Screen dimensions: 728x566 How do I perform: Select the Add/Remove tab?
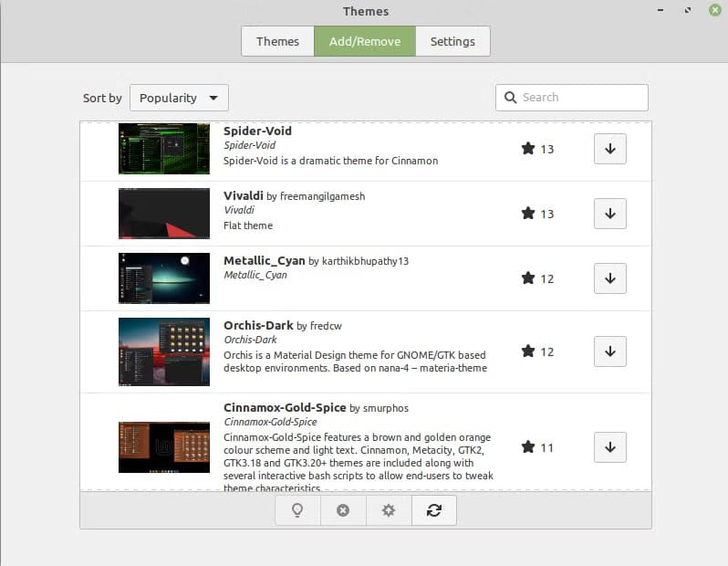(x=365, y=41)
